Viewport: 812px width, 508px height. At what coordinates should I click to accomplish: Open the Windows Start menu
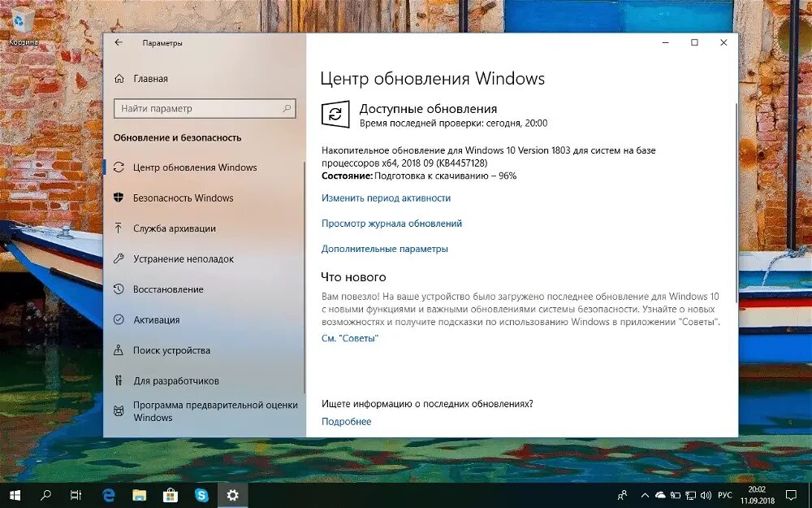(15, 495)
